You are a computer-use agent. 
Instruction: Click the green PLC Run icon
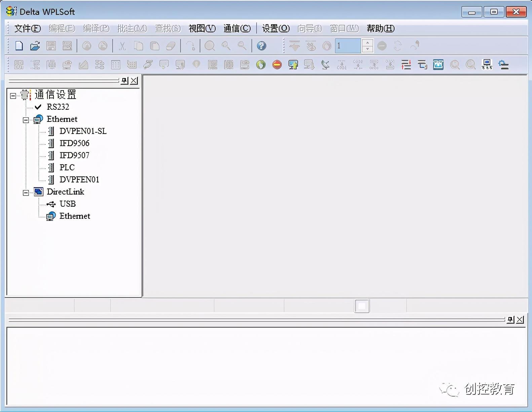point(261,65)
